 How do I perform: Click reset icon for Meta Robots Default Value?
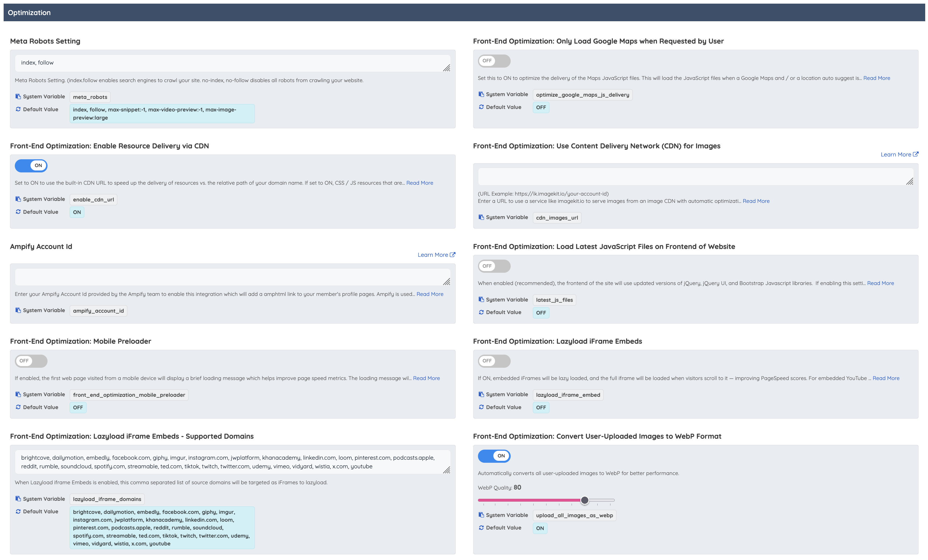(x=18, y=109)
